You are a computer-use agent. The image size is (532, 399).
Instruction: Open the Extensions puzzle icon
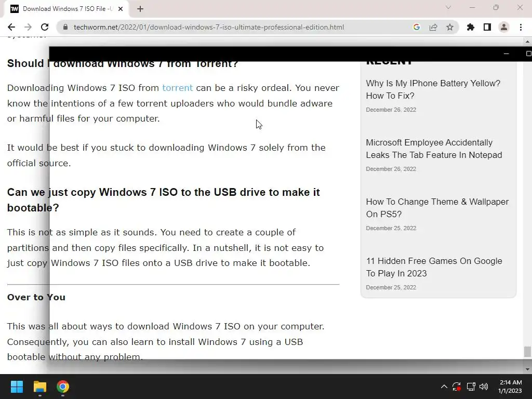pyautogui.click(x=471, y=27)
